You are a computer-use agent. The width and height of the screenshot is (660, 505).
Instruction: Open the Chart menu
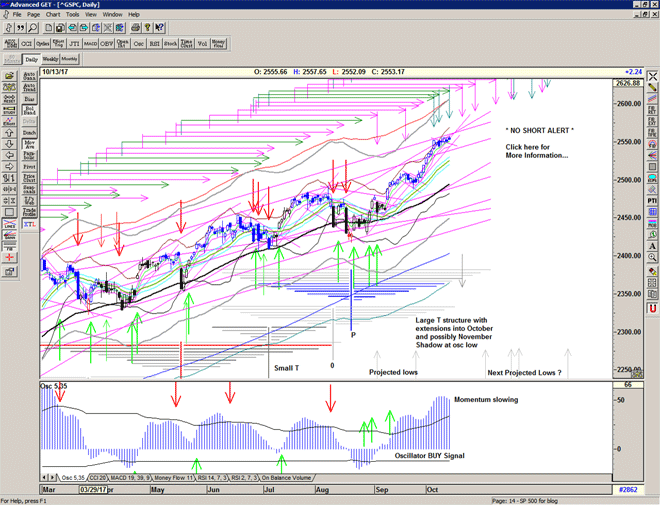pyautogui.click(x=53, y=15)
